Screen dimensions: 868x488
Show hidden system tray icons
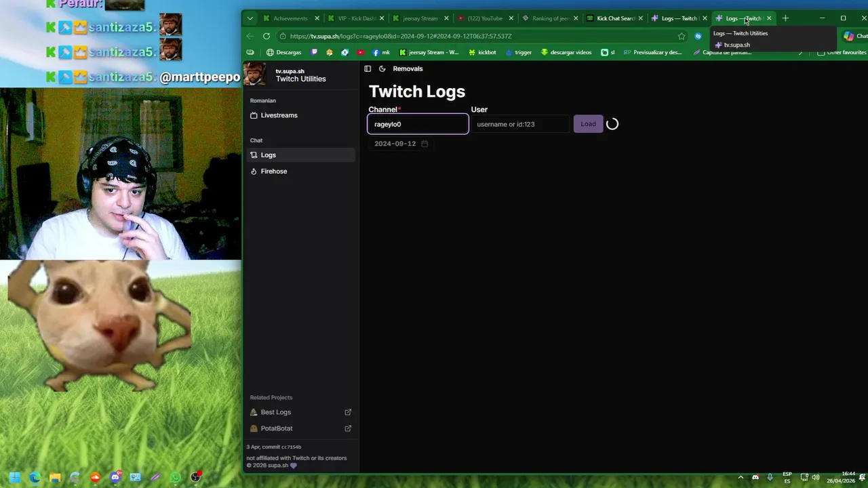741,477
